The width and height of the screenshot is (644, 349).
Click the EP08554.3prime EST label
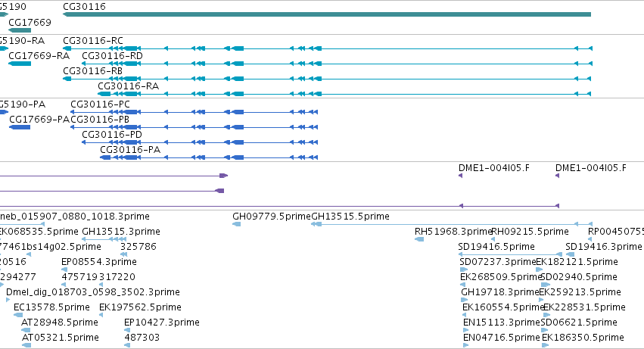(99, 262)
